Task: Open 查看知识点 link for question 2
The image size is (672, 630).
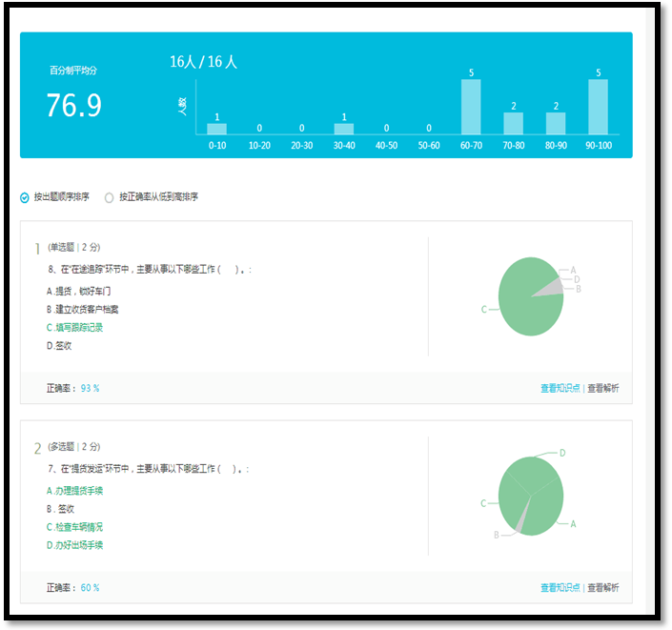Action: coord(560,587)
